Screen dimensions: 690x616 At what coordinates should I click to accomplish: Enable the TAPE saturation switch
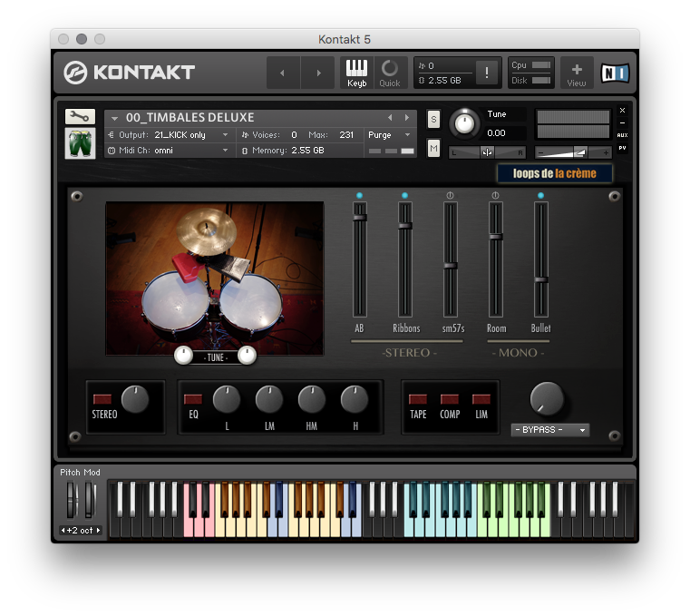(418, 399)
